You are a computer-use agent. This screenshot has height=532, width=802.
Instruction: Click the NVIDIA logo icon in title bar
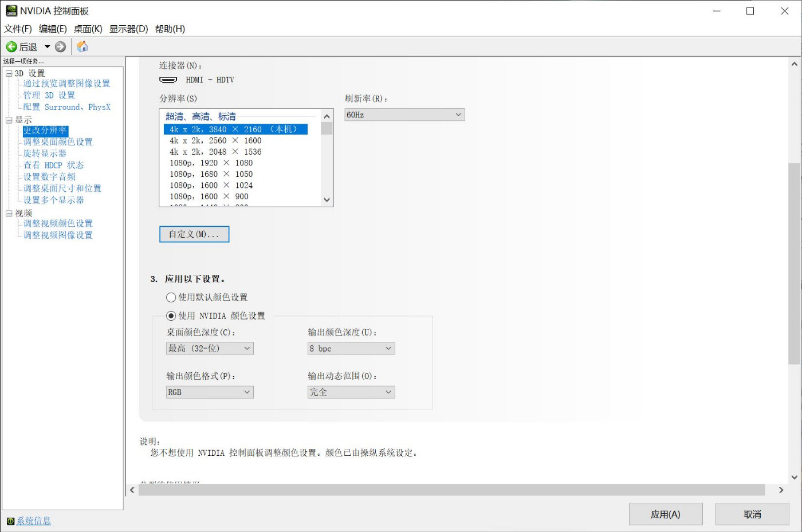11,11
